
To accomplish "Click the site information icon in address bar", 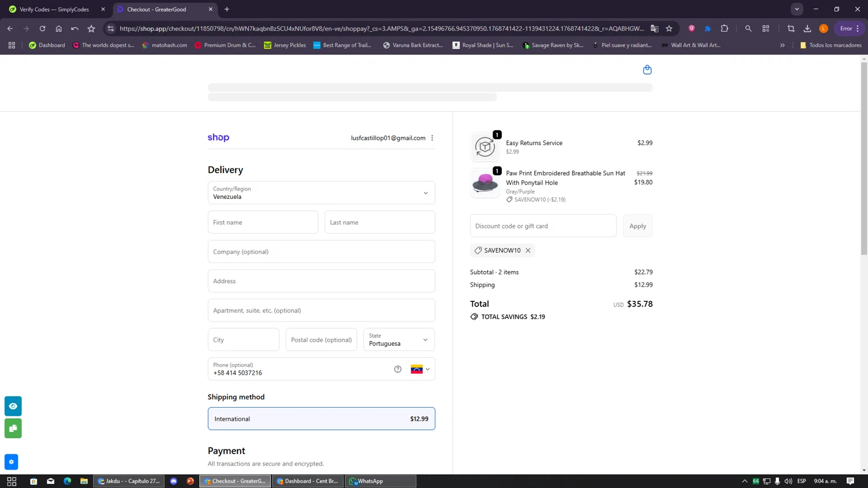I will coord(111,28).
